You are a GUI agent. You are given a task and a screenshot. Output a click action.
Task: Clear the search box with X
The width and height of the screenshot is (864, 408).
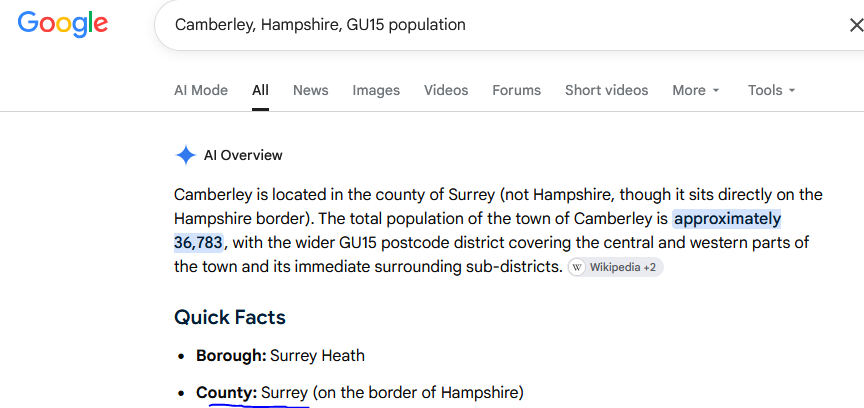[856, 25]
